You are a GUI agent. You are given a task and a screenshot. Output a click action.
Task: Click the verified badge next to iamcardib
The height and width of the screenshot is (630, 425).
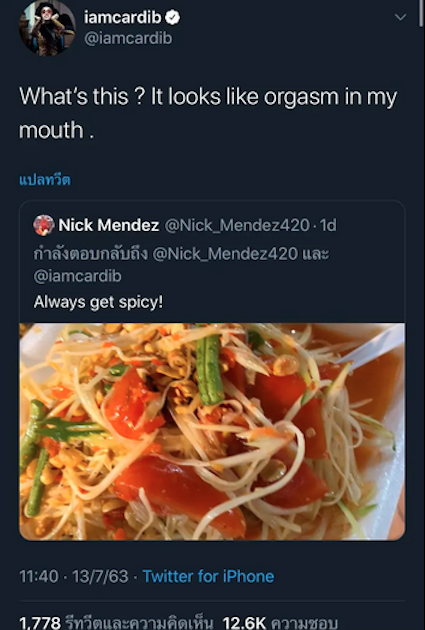(x=172, y=17)
